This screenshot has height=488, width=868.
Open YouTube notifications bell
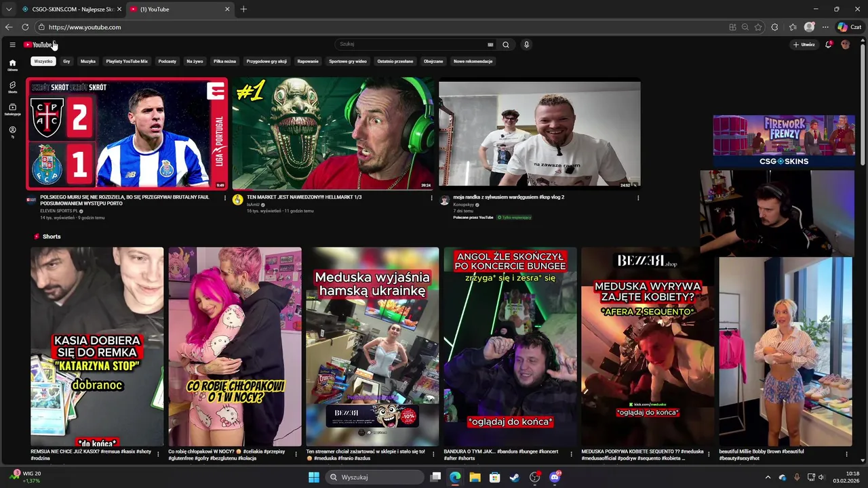tap(828, 45)
